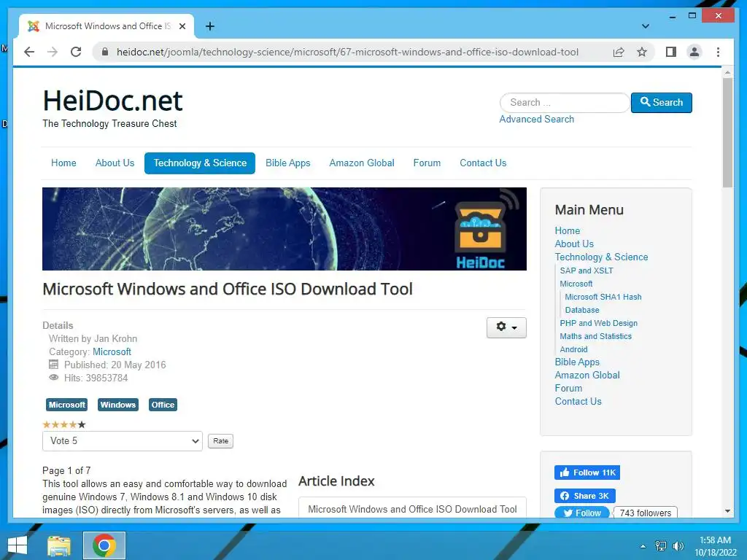
Task: Open the taskbar clock and date
Action: (x=715, y=546)
